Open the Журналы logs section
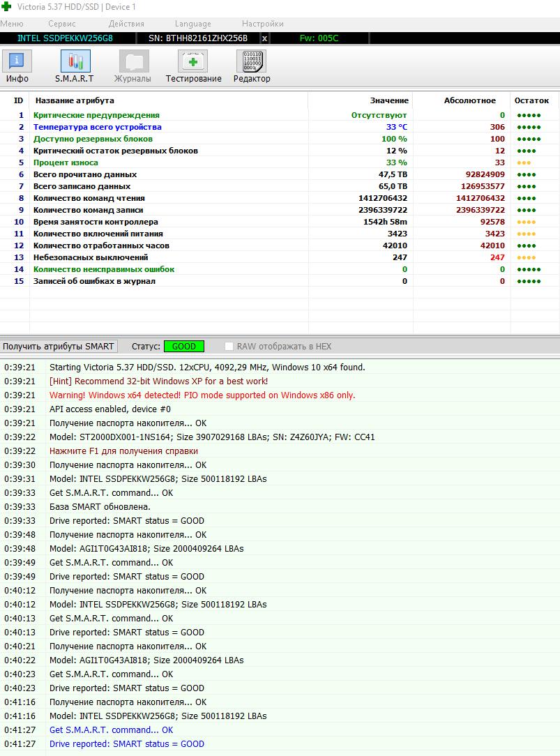Screen dimensions: 560x756 pos(133,66)
